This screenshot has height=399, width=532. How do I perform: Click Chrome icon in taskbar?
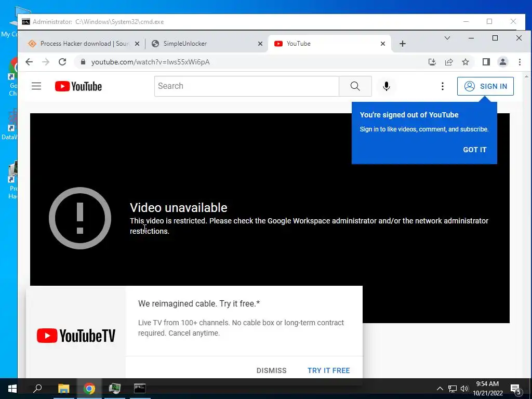89,389
